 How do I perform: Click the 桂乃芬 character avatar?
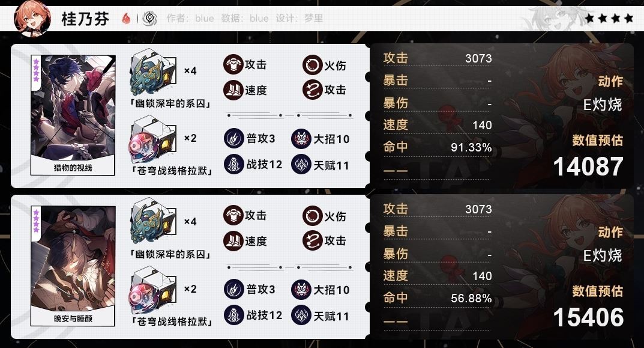32,18
